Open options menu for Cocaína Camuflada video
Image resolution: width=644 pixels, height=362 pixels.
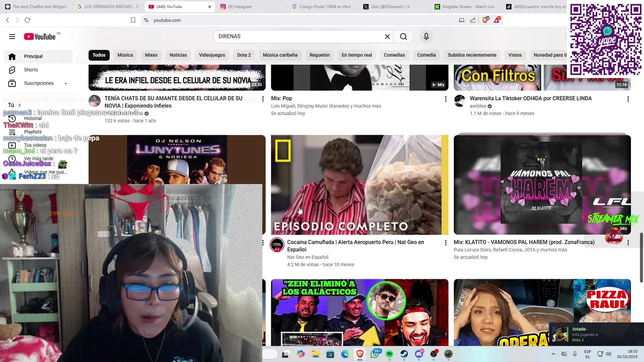pyautogui.click(x=445, y=243)
